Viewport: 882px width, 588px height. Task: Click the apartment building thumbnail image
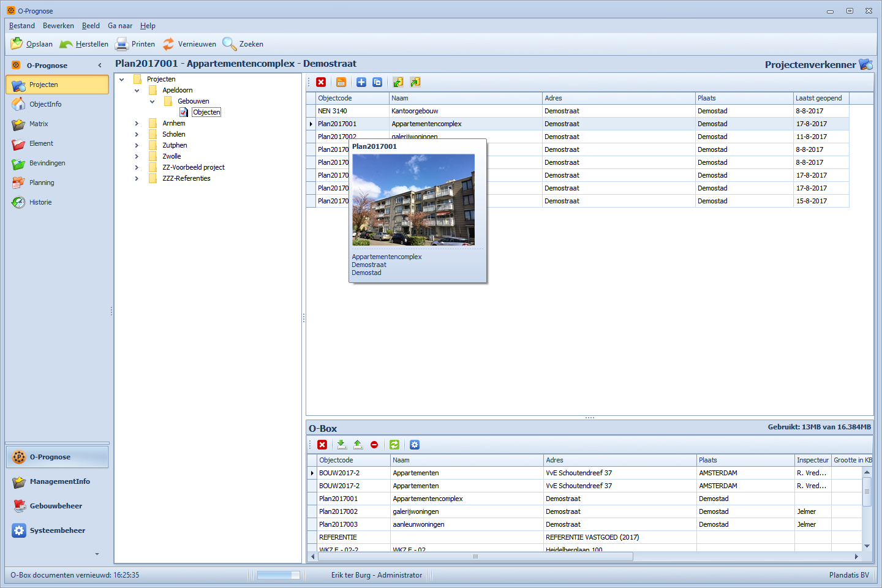click(413, 200)
